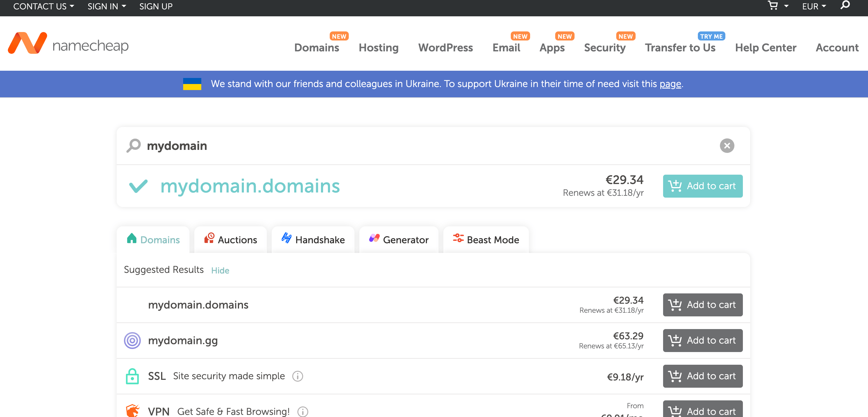
Task: Click the magnifier icon beside mydomain
Action: (x=134, y=146)
